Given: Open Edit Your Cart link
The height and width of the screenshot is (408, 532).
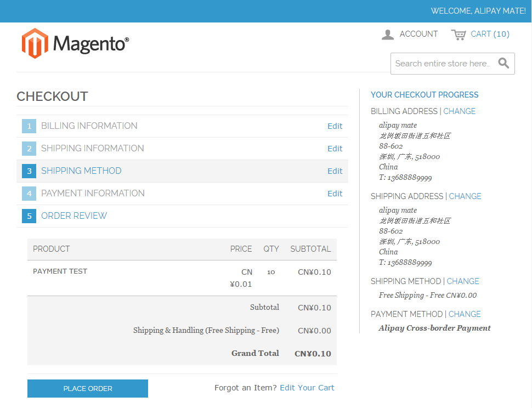Looking at the screenshot, I should coord(307,387).
